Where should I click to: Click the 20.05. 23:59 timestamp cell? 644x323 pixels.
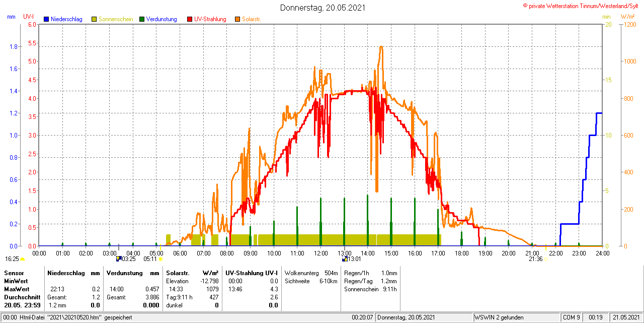coord(23,305)
